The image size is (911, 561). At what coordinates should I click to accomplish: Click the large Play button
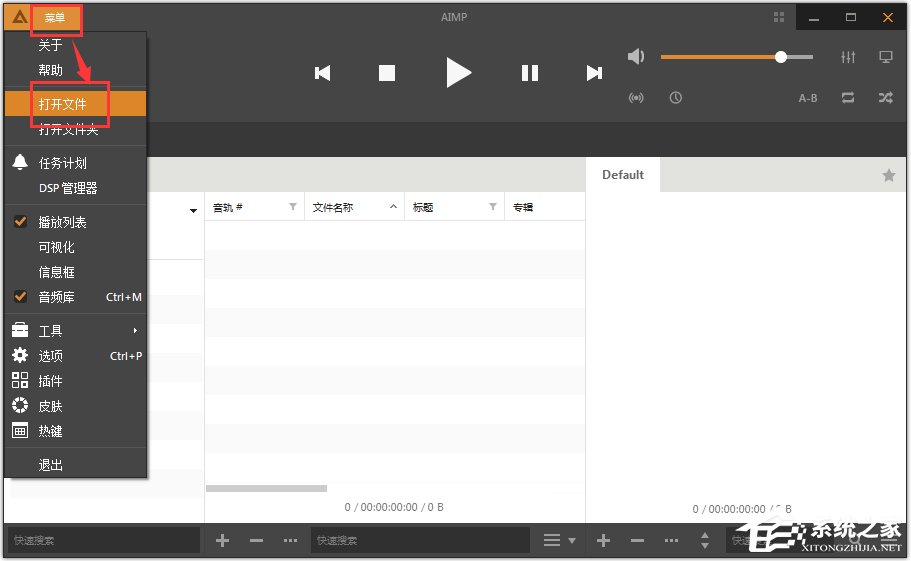tap(458, 72)
